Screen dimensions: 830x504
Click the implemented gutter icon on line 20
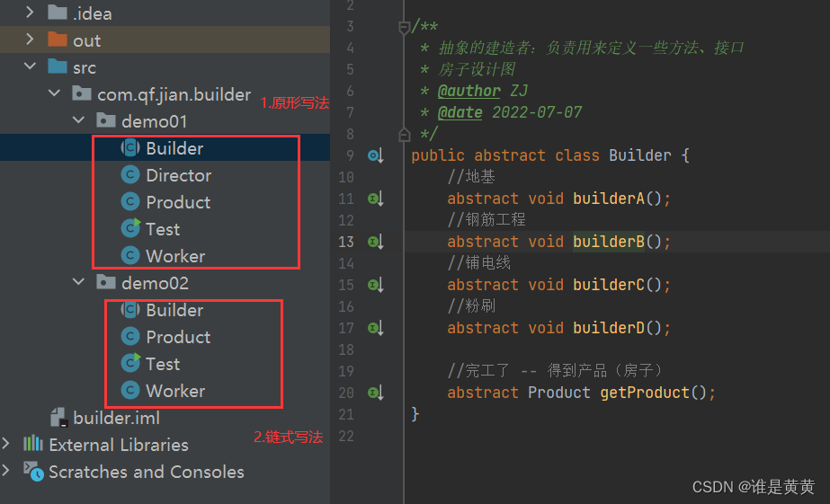375,393
